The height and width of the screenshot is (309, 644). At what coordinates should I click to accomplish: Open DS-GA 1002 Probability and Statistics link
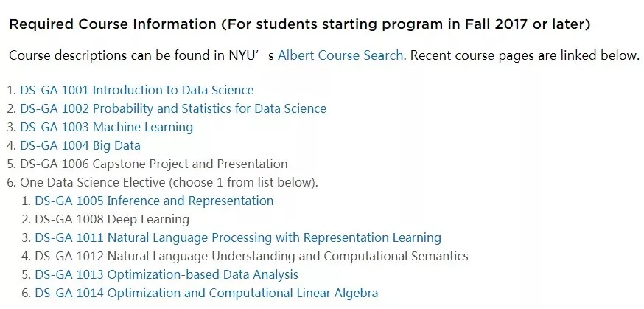[x=173, y=108]
